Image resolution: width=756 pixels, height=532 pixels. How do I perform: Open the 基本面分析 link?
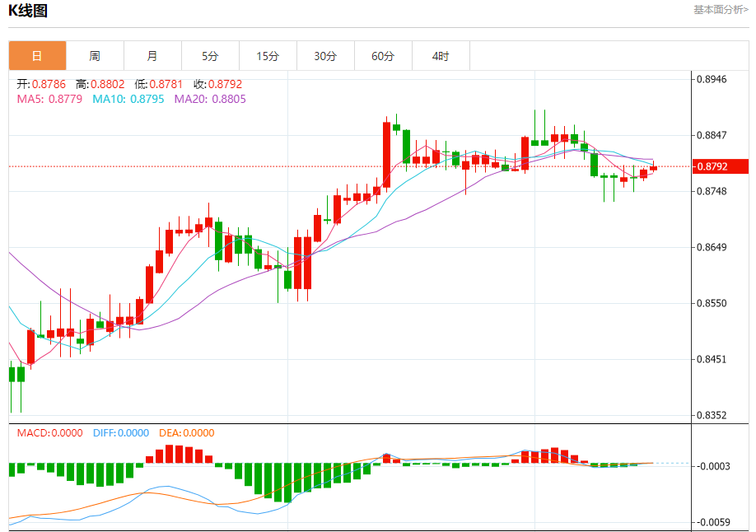[721, 10]
